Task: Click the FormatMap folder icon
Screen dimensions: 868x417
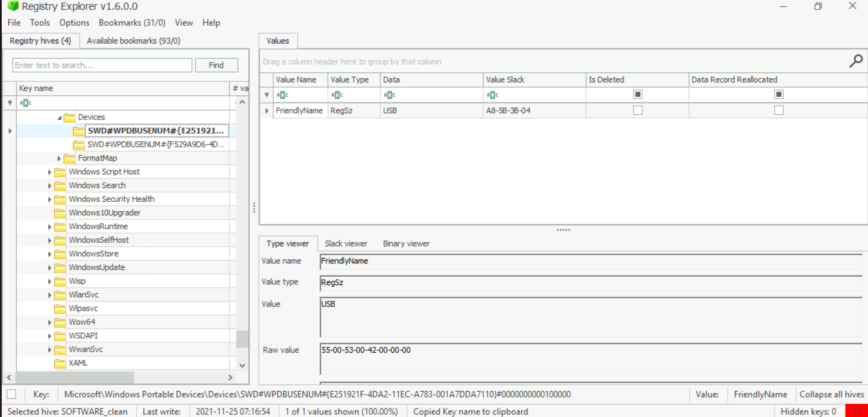Action: [x=69, y=158]
